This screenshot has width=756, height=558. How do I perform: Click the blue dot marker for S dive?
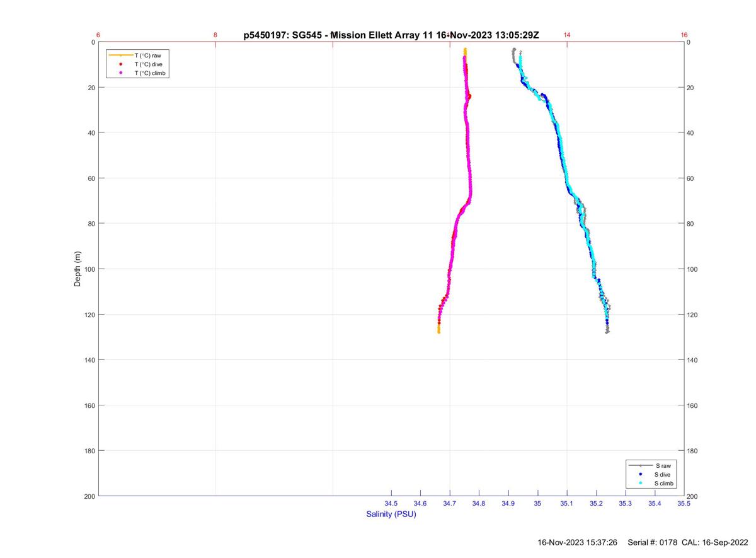point(641,474)
